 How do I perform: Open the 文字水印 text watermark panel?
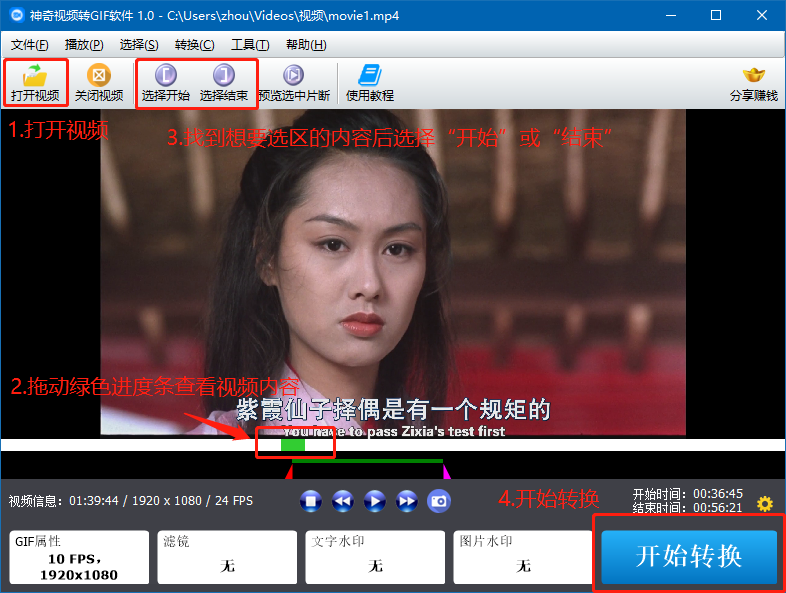pyautogui.click(x=375, y=557)
